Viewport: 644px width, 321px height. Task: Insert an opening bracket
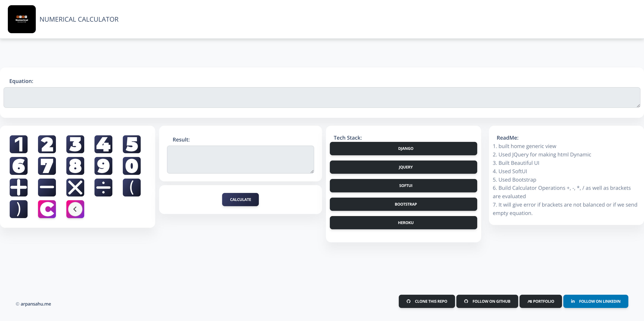[x=132, y=187]
